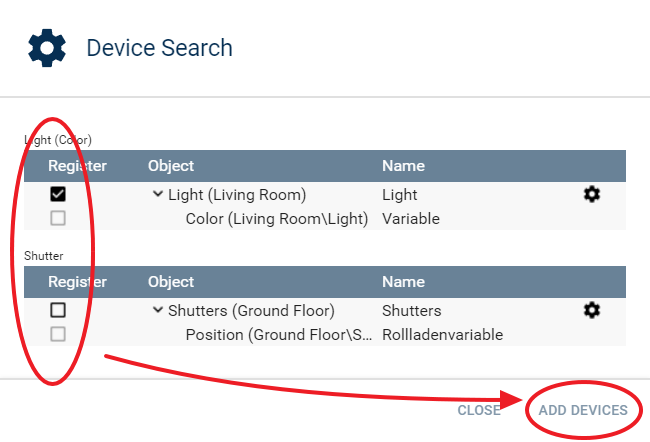Click the Variable name cell for Color
The image size is (650, 442).
pyautogui.click(x=410, y=218)
